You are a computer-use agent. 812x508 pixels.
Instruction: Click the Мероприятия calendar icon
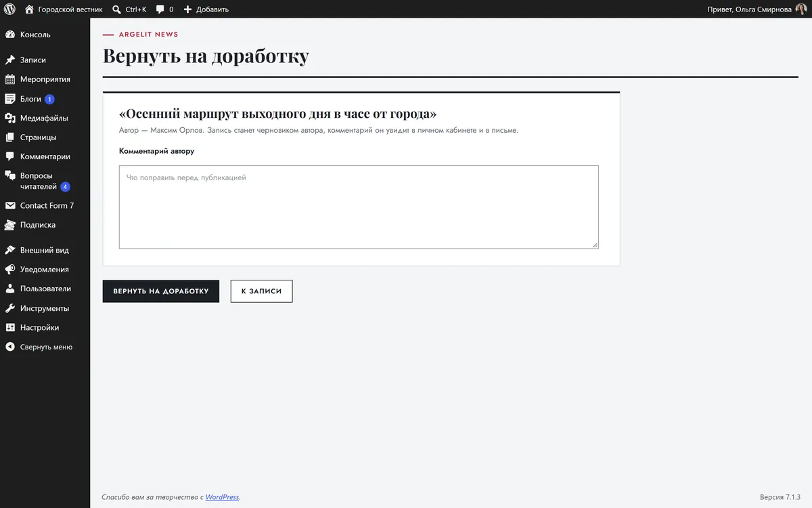click(10, 79)
